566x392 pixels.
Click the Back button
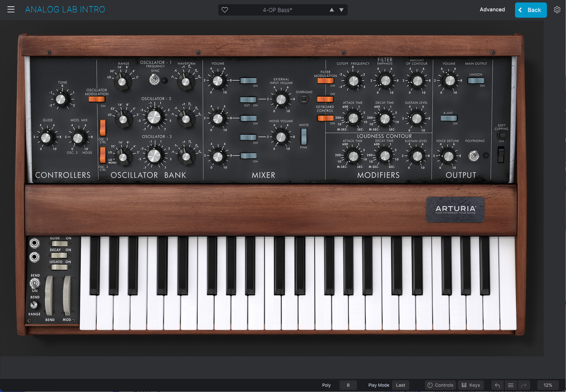pyautogui.click(x=531, y=10)
